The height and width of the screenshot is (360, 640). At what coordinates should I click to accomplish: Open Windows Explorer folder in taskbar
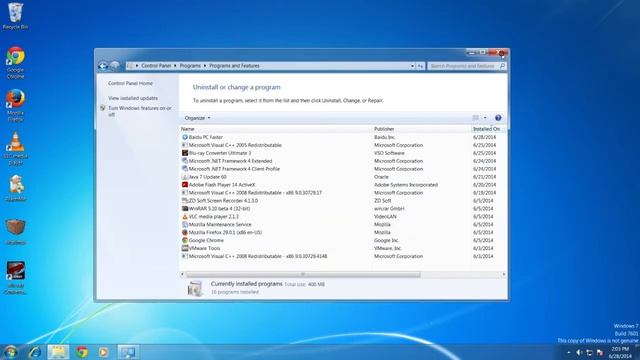58,352
